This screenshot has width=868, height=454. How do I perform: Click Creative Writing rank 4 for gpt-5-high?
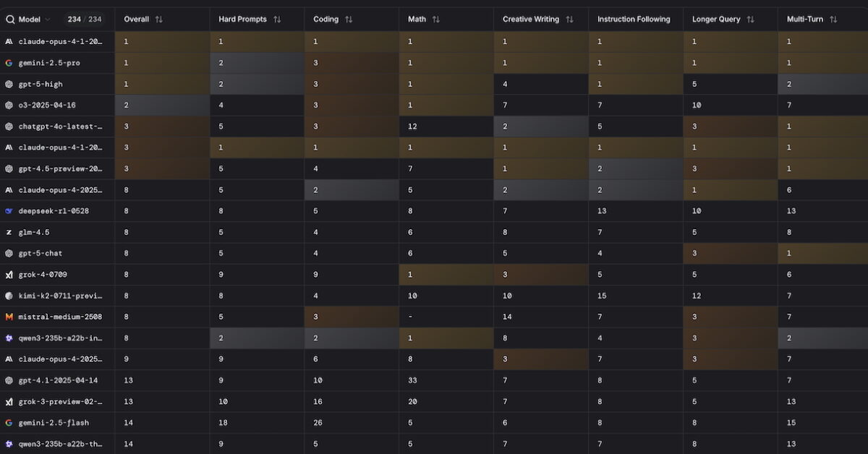click(505, 84)
